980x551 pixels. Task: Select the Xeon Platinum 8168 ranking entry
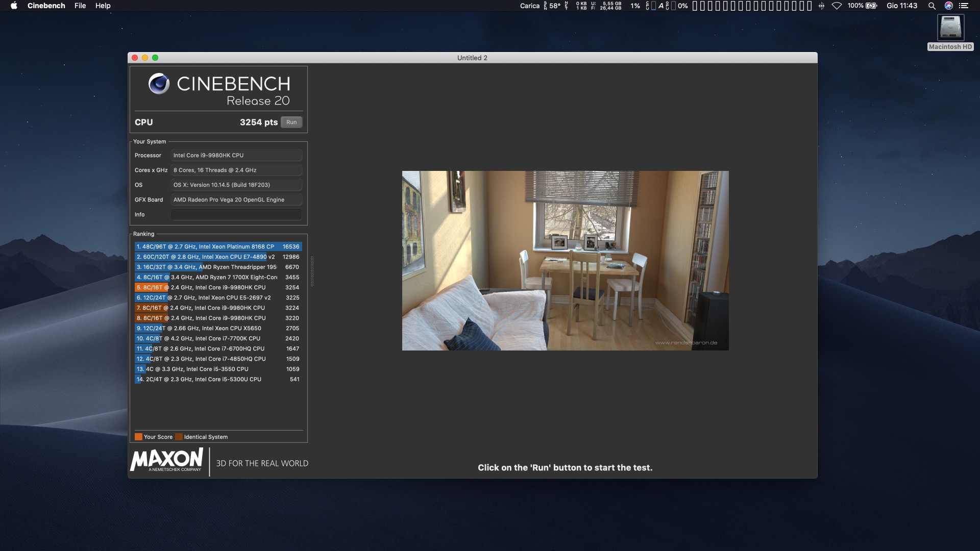click(x=218, y=246)
